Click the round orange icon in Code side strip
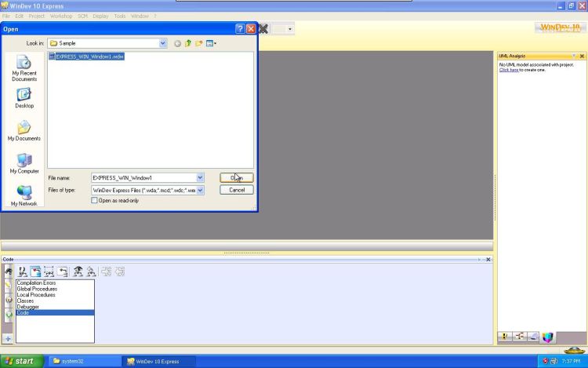Image resolution: width=588 pixels, height=368 pixels. 9,300
